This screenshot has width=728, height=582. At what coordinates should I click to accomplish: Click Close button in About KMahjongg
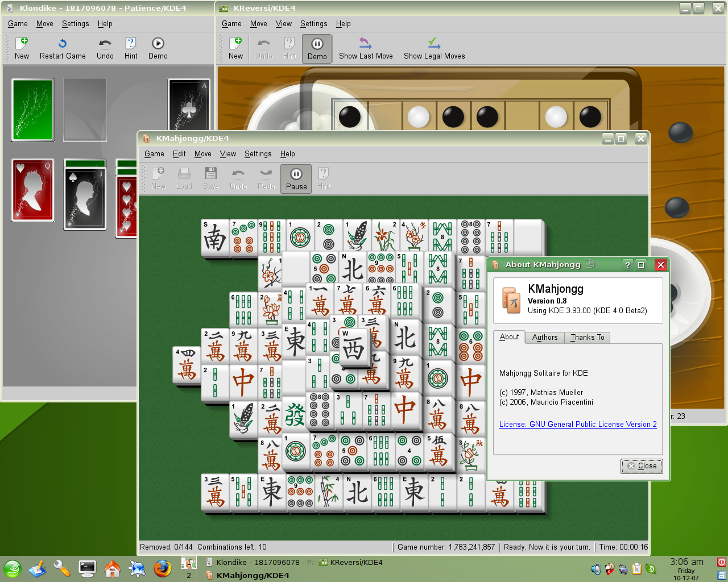pyautogui.click(x=642, y=466)
